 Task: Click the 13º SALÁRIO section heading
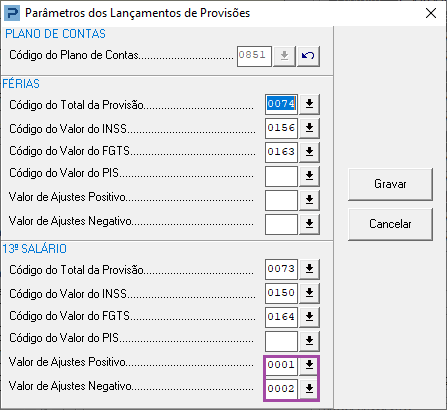point(35,249)
